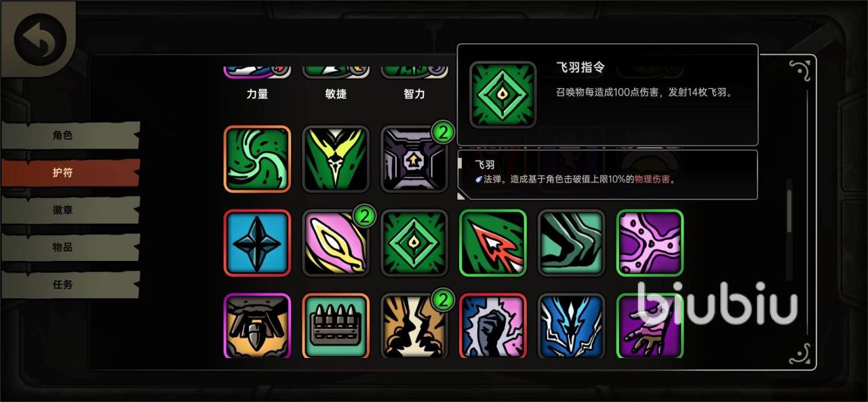Click the vertical scrollbar handle on right
The image size is (868, 402).
(789, 211)
